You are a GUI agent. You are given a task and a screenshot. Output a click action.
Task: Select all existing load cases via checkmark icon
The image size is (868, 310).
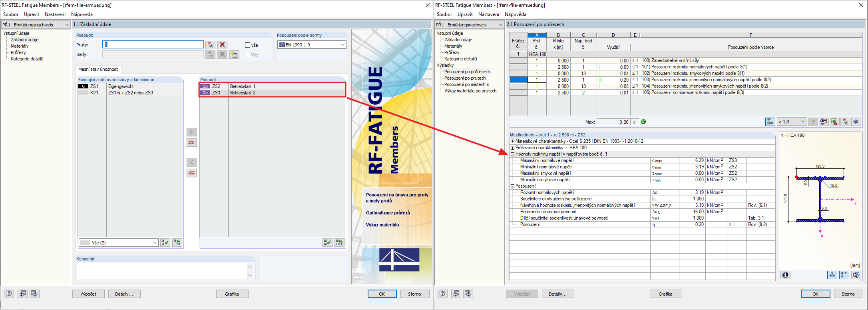[165, 242]
